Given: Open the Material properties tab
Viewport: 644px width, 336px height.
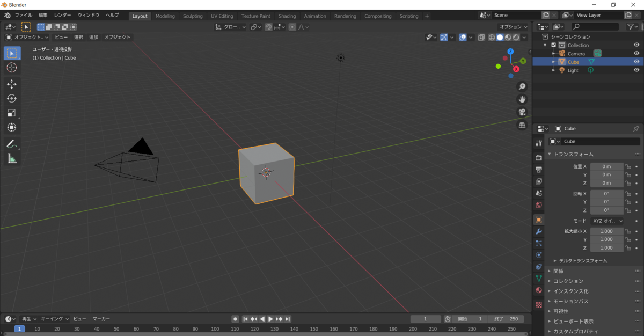Looking at the screenshot, I should coord(539,290).
